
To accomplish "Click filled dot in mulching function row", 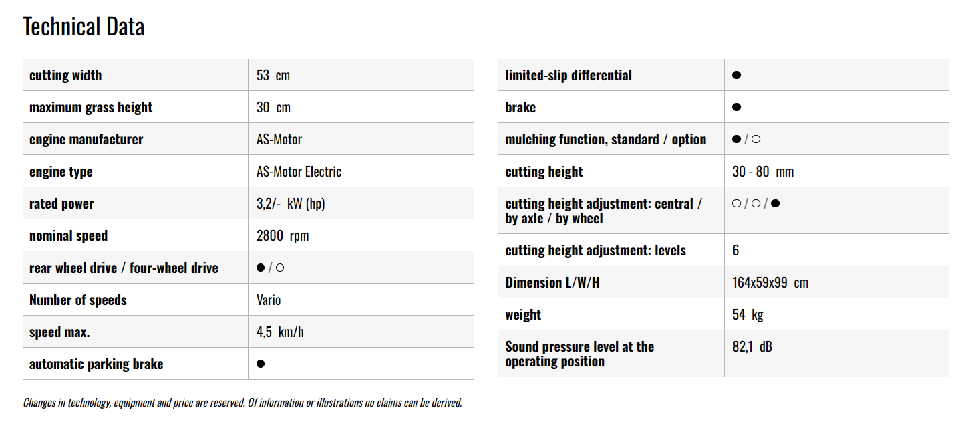I will tap(736, 139).
